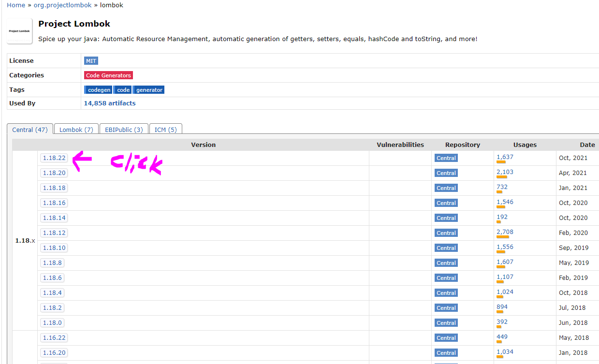599x364 pixels.
Task: Open version 1.18.0
Action: click(52, 323)
